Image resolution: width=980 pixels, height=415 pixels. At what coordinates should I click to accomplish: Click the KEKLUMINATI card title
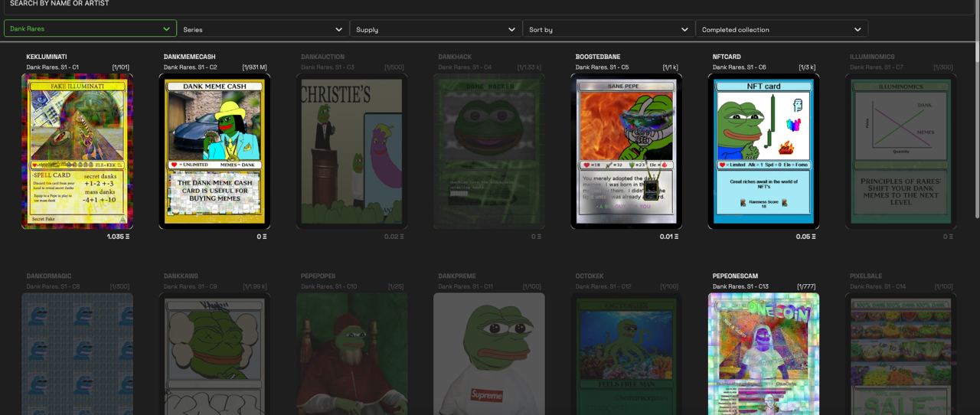47,57
